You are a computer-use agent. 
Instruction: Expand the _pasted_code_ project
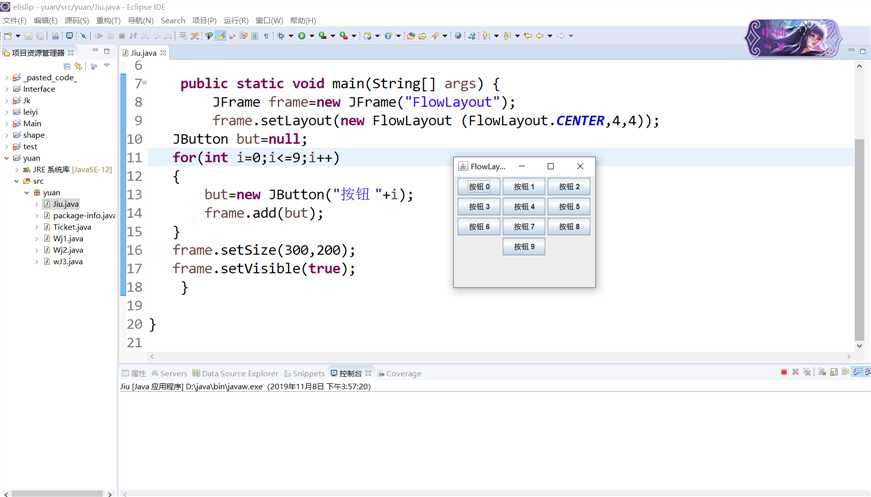pyautogui.click(x=7, y=78)
